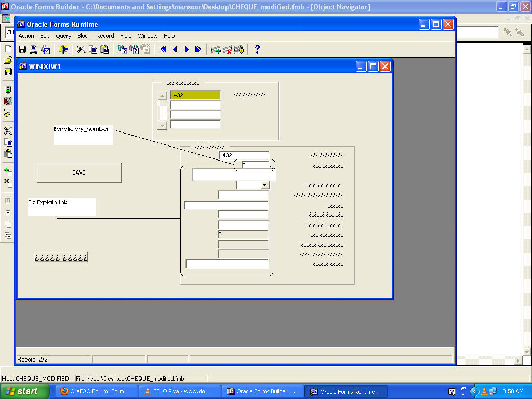This screenshot has height=399, width=532.
Task: Click the Cancel Query icon
Action: [x=145, y=49]
